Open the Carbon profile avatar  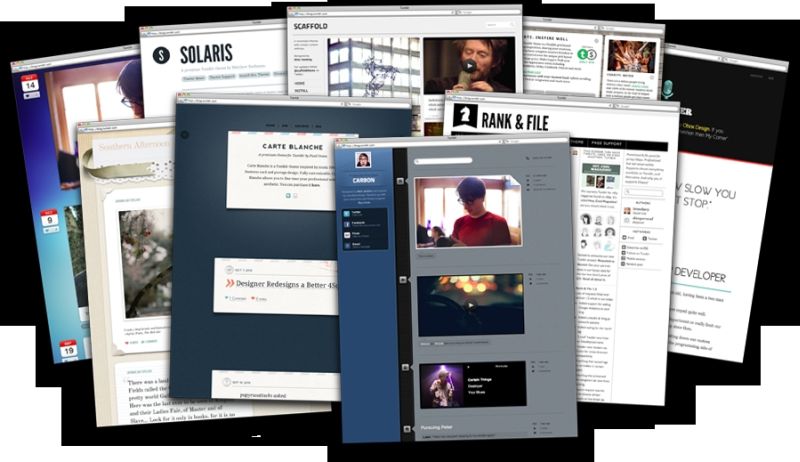tap(364, 160)
